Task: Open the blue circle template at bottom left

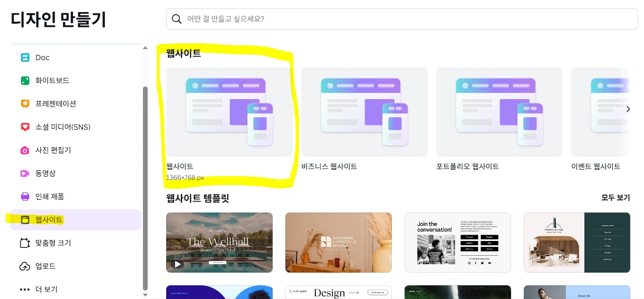Action: 219,292
